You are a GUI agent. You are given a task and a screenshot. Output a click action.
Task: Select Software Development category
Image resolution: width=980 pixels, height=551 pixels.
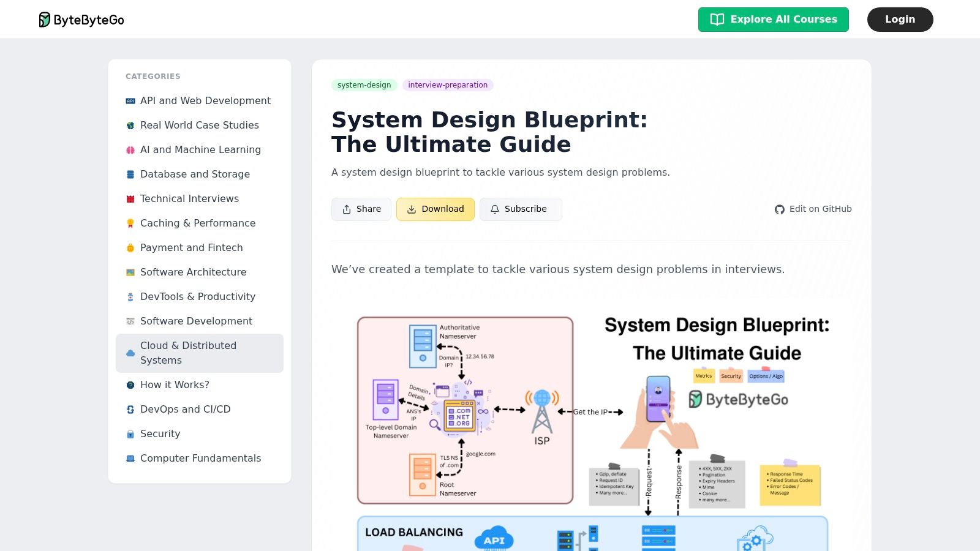tap(200, 321)
